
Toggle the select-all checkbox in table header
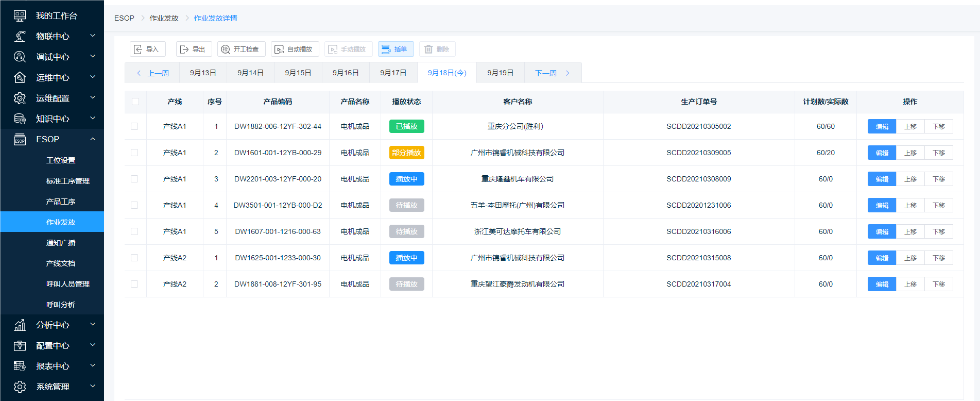tap(135, 102)
